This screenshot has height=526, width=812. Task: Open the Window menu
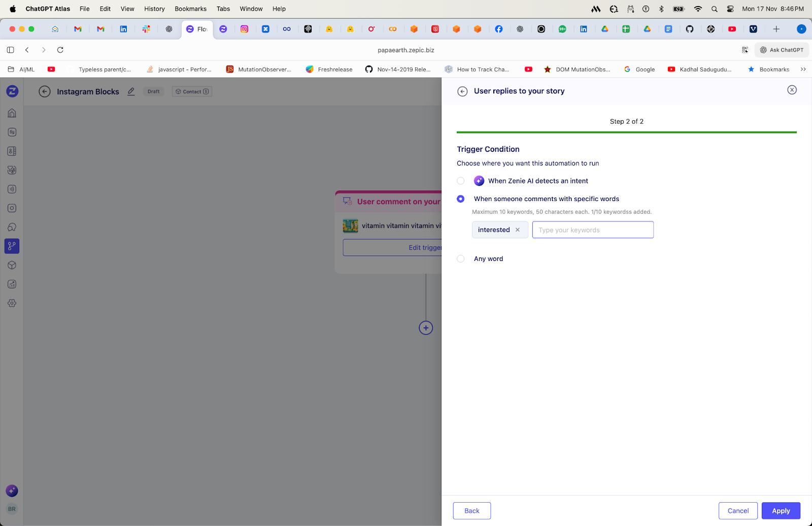pos(251,9)
